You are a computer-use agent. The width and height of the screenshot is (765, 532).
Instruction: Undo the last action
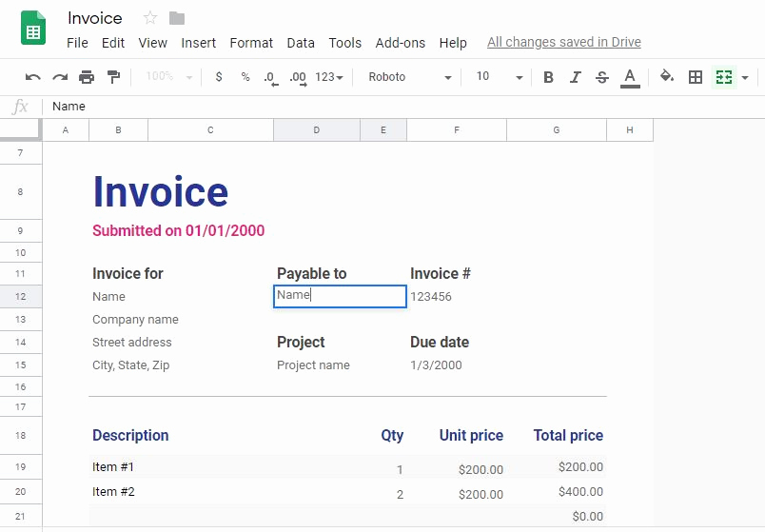[32, 77]
